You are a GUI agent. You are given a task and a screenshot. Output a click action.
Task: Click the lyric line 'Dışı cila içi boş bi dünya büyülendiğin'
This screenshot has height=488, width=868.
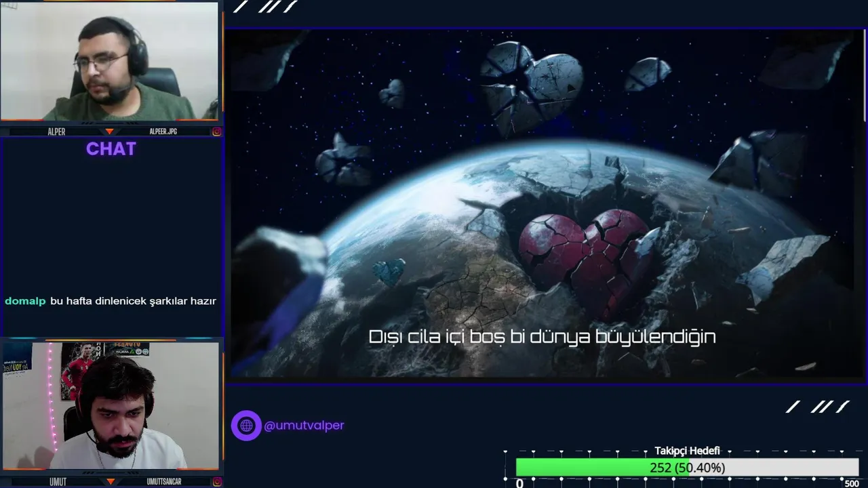pyautogui.click(x=542, y=337)
